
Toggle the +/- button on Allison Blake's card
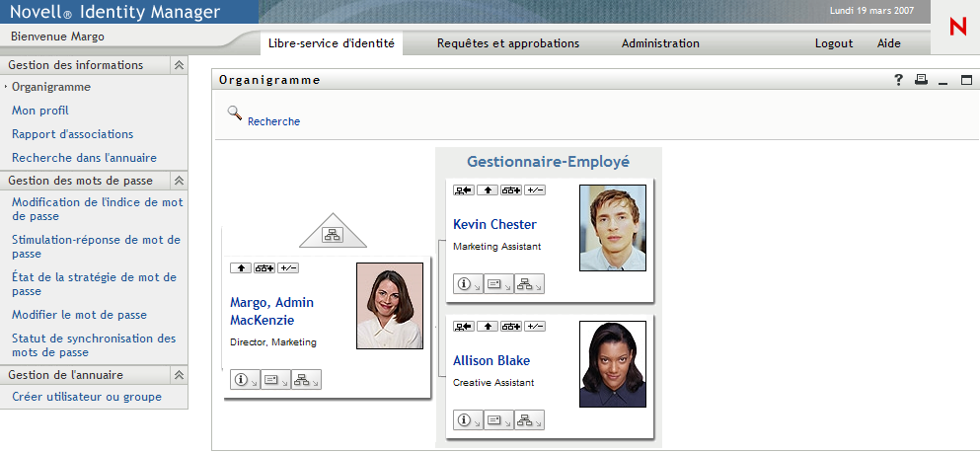[x=535, y=327]
